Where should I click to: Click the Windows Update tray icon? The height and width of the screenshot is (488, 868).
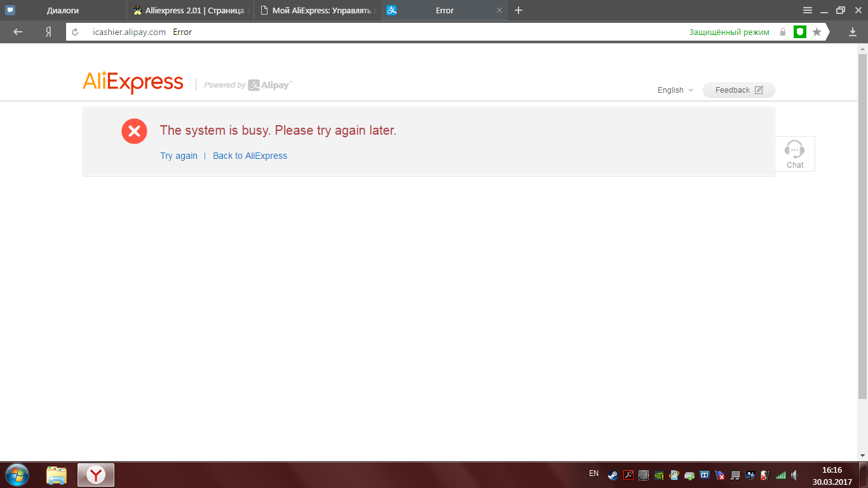pos(674,475)
